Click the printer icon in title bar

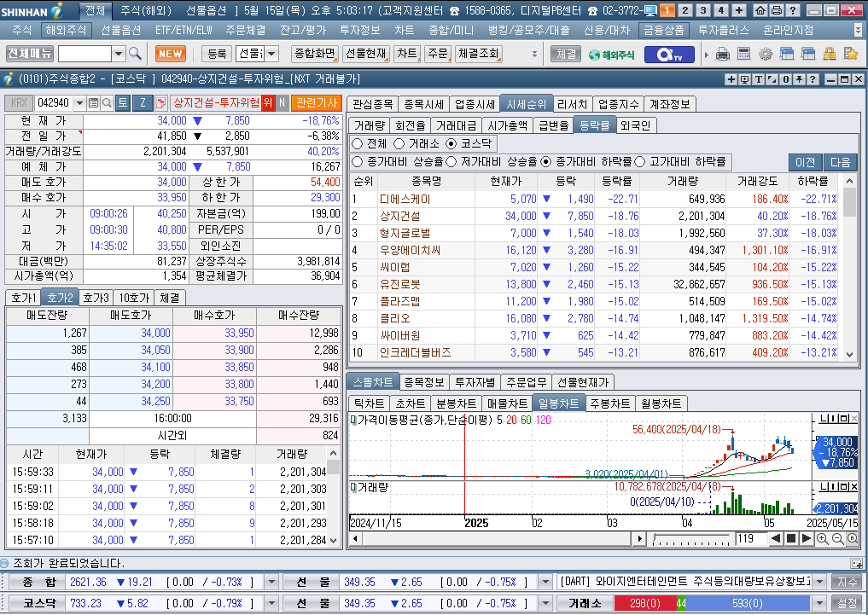coord(777,10)
